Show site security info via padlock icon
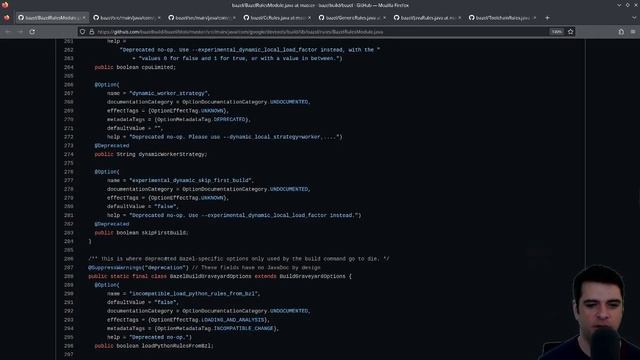 tap(92, 31)
